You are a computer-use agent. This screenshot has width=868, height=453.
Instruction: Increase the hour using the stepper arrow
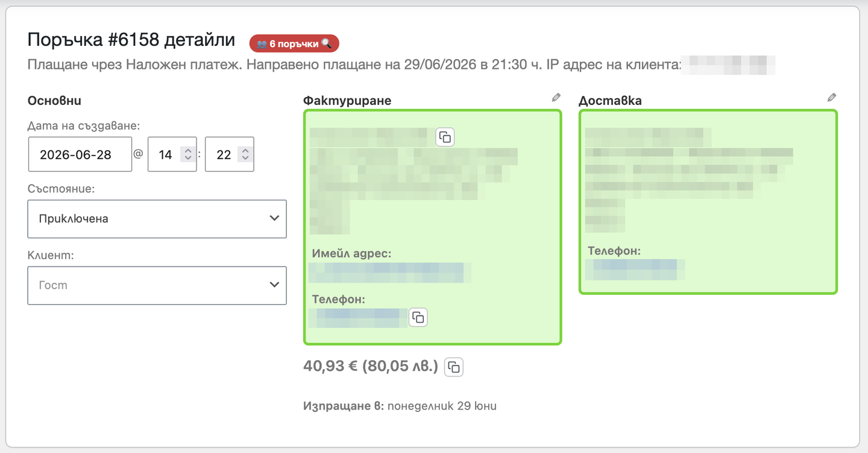[188, 151]
